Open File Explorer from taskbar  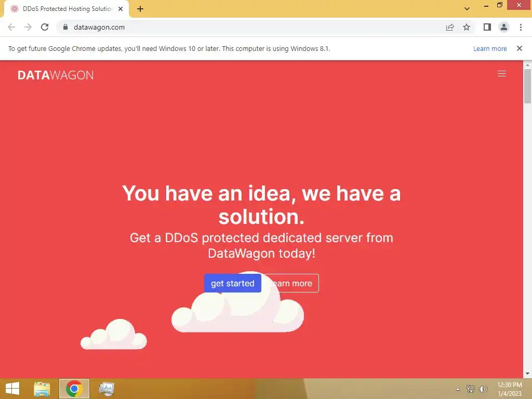coord(42,389)
